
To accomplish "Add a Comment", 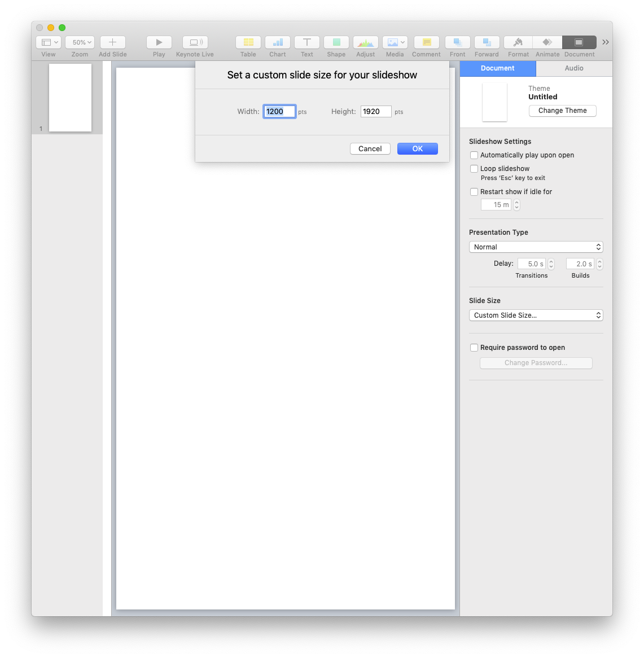I will (426, 42).
